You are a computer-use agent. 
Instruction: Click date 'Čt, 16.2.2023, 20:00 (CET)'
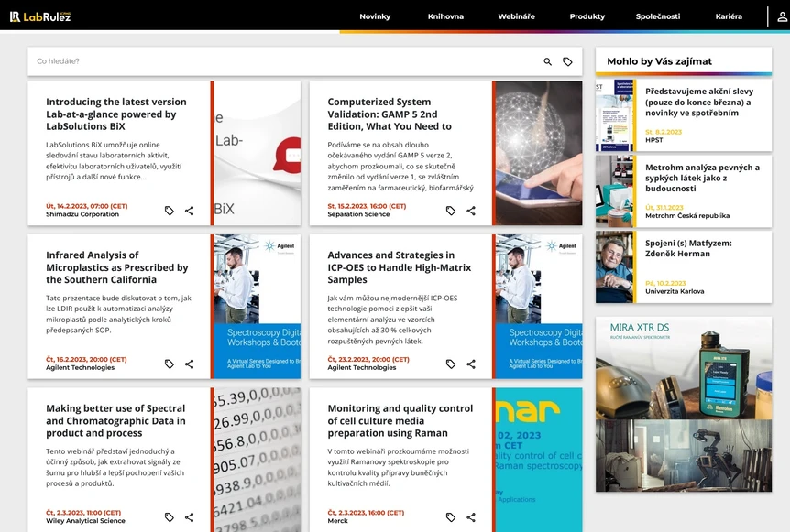[x=86, y=359]
